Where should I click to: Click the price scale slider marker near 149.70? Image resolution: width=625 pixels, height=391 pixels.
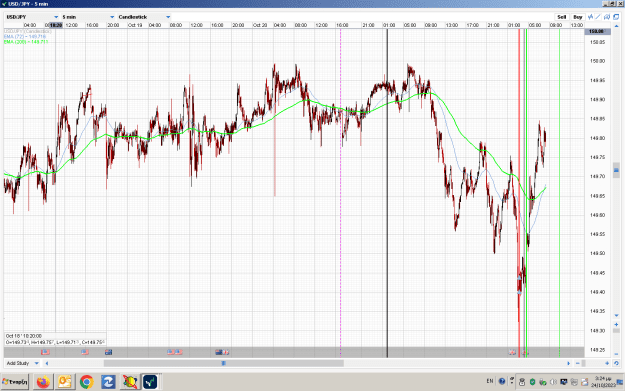click(616, 170)
